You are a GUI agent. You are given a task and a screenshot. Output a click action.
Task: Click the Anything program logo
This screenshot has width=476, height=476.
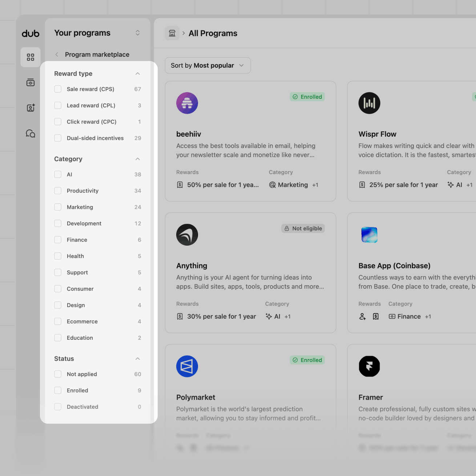click(x=187, y=235)
